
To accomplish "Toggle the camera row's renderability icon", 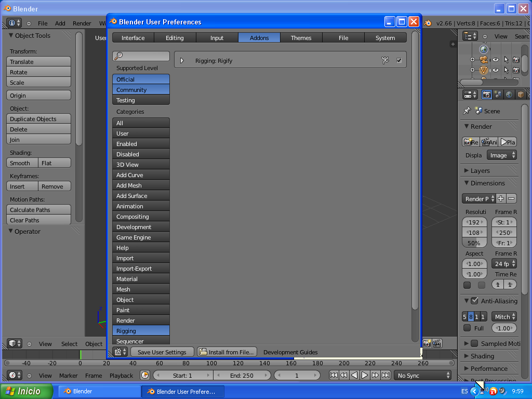I will (516, 60).
